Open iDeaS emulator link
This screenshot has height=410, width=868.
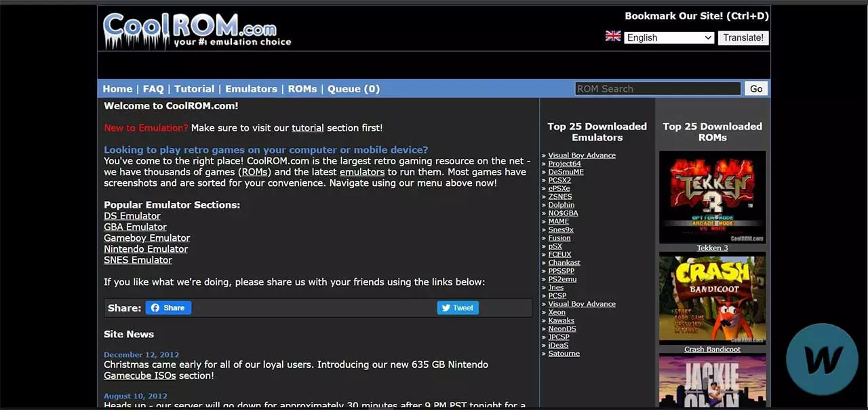pyautogui.click(x=557, y=345)
